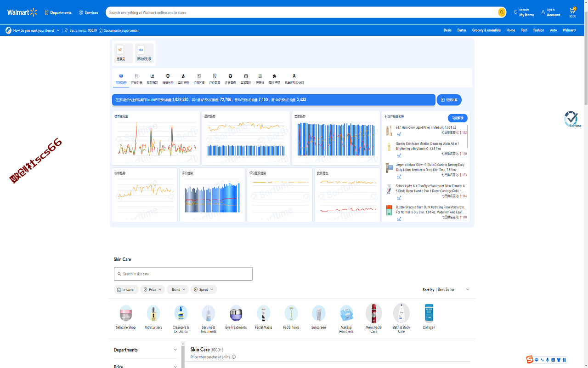
Task: Open Men's Facial Care category
Action: coord(373,318)
